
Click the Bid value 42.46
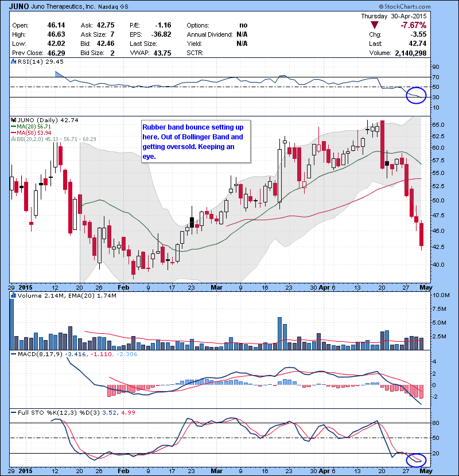(106, 44)
